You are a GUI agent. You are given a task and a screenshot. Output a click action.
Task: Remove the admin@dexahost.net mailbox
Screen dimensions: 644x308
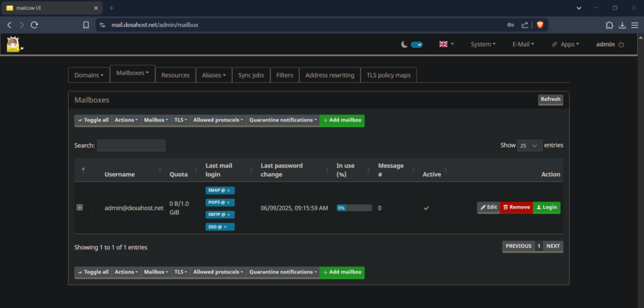(x=516, y=208)
